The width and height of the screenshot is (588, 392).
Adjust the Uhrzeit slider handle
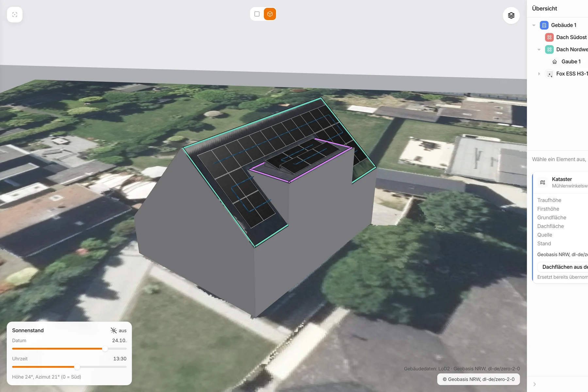pyautogui.click(x=77, y=367)
